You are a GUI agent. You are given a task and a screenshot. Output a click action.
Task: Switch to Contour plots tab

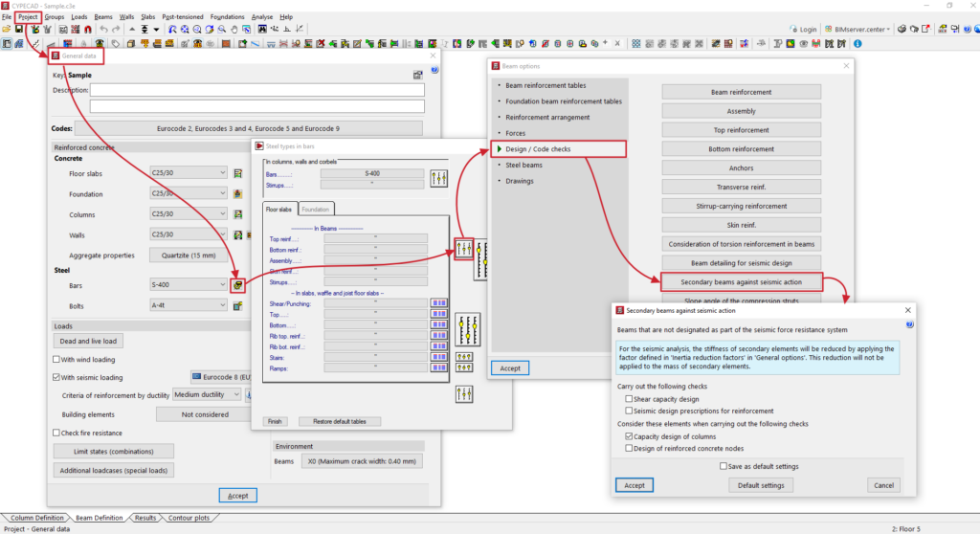[x=189, y=518]
